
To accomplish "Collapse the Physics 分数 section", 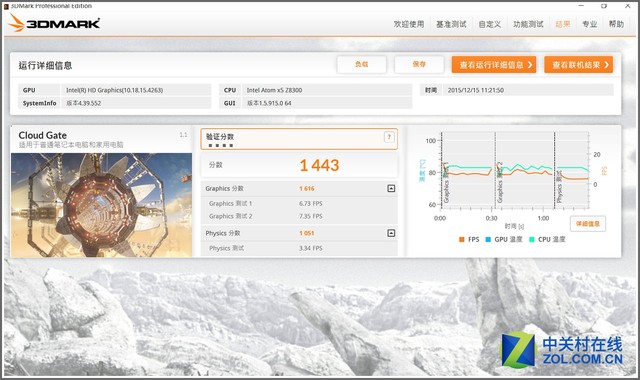I will click(x=391, y=233).
